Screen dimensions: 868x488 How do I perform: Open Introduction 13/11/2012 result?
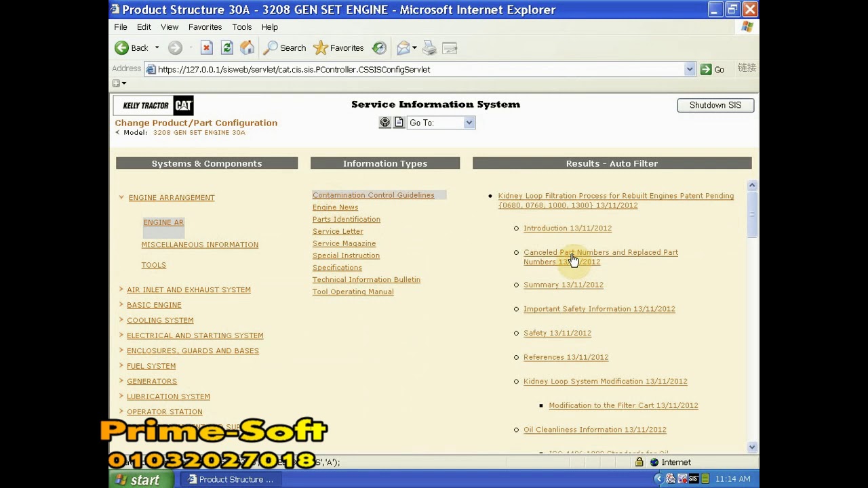[x=568, y=228]
